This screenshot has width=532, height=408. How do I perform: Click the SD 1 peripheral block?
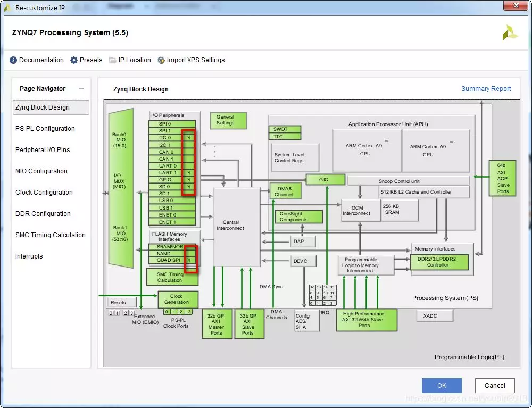pos(172,194)
